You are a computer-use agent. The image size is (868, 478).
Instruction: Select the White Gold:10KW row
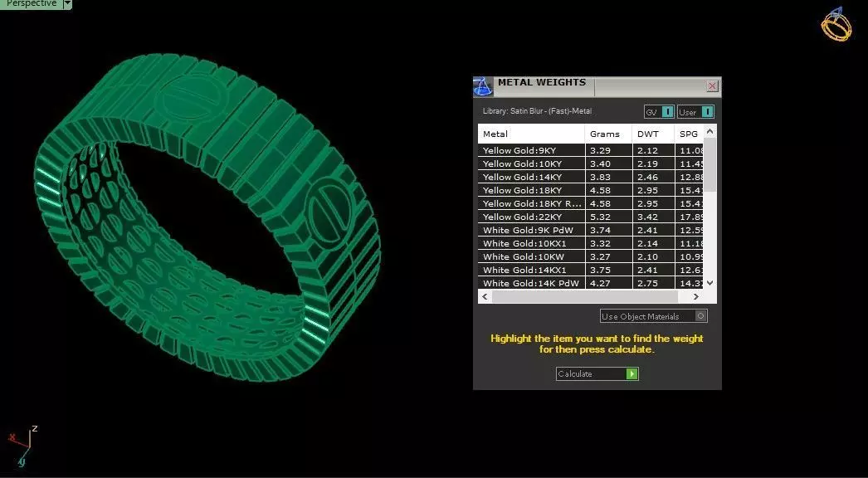(591, 256)
